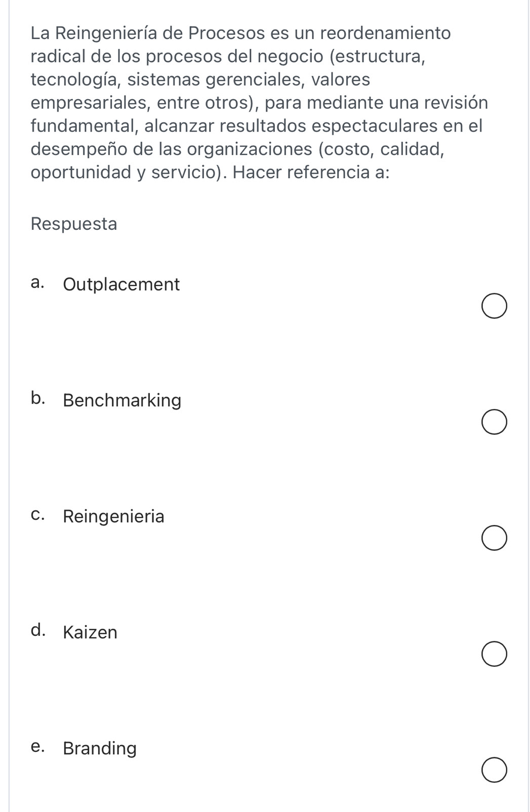
Task: Click the option letter "b."
Action: 37,399
